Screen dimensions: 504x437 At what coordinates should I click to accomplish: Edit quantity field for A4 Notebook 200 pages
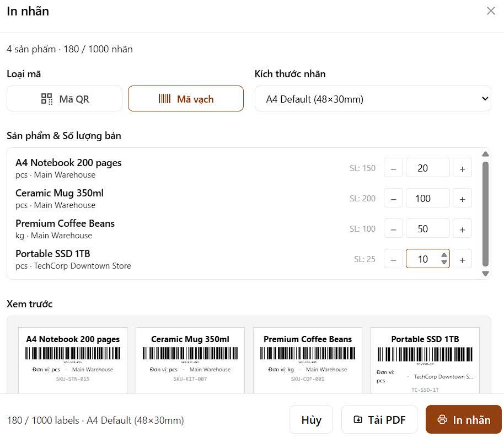click(428, 168)
